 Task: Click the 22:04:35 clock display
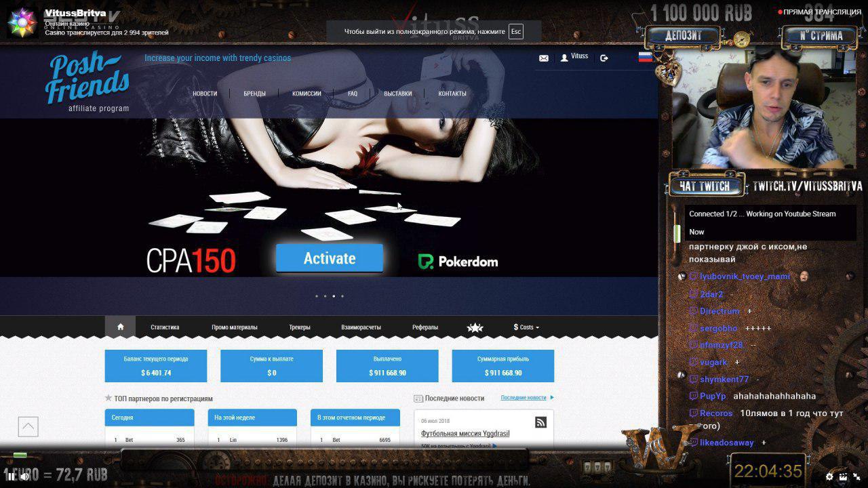tap(768, 471)
